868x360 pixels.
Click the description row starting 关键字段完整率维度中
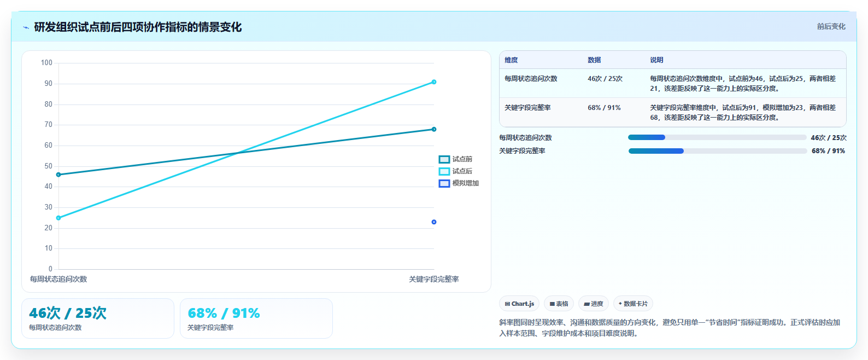pos(743,112)
